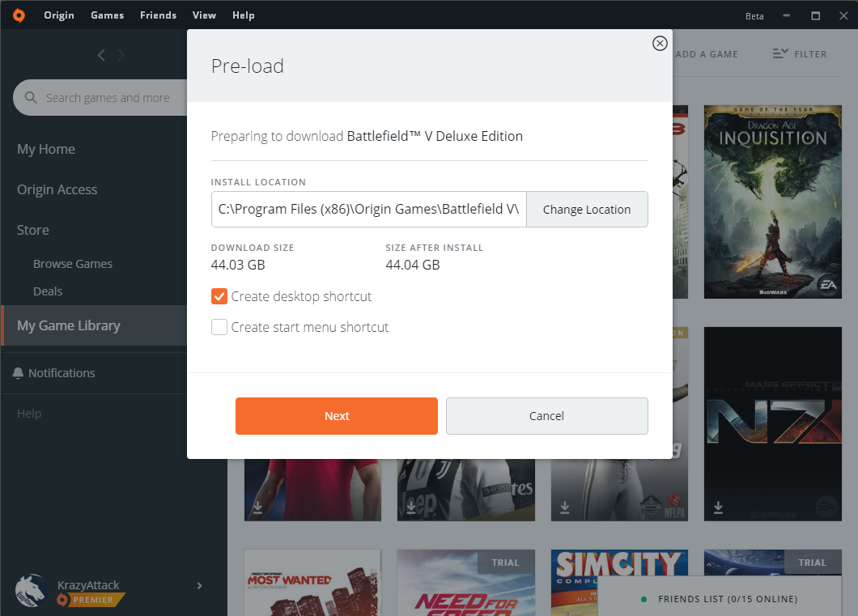The height and width of the screenshot is (616, 858).
Task: Open the Filter icon in library
Action: 779,53
